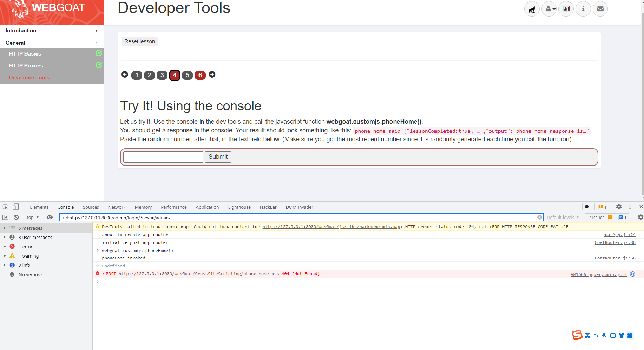Open the phone-home-xss URL link

199,274
